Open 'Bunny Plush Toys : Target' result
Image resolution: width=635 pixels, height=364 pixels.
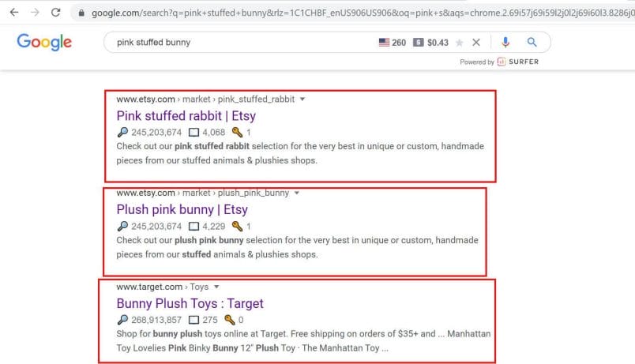point(190,303)
